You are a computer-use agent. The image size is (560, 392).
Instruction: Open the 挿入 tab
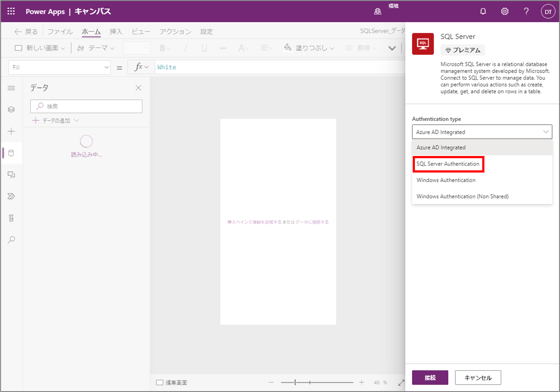(x=116, y=31)
